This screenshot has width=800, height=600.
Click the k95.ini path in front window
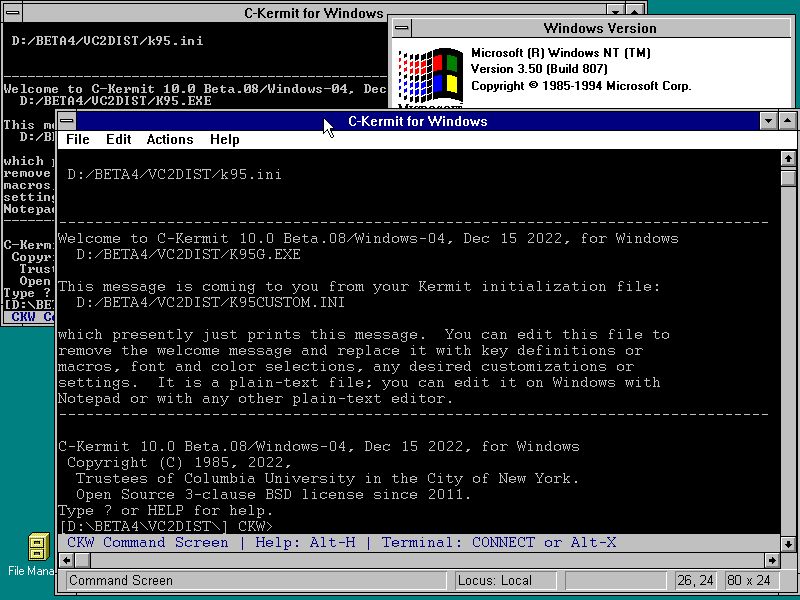174,174
